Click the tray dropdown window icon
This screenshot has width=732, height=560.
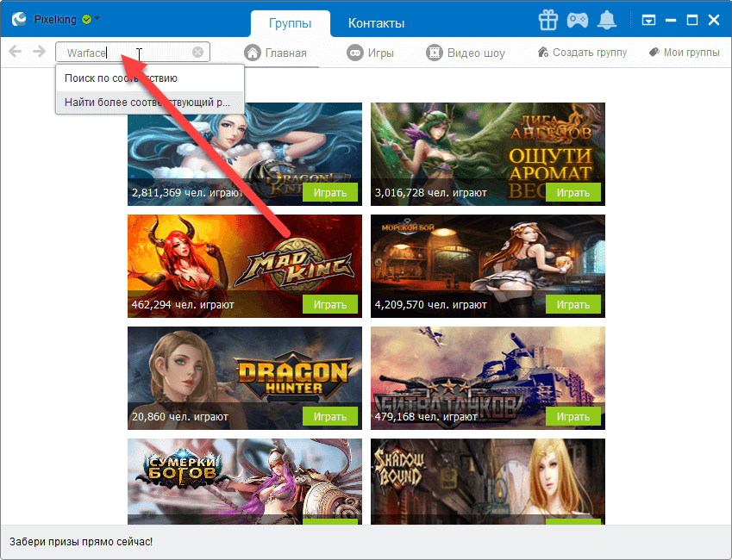(648, 20)
